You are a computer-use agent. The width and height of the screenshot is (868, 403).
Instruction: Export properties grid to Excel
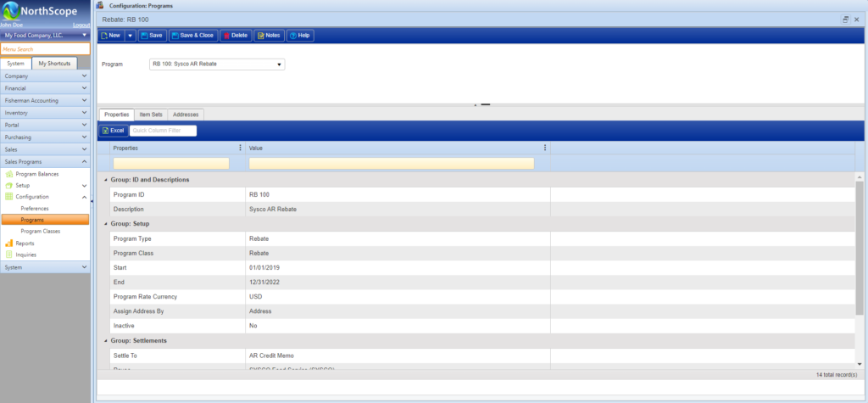point(113,131)
